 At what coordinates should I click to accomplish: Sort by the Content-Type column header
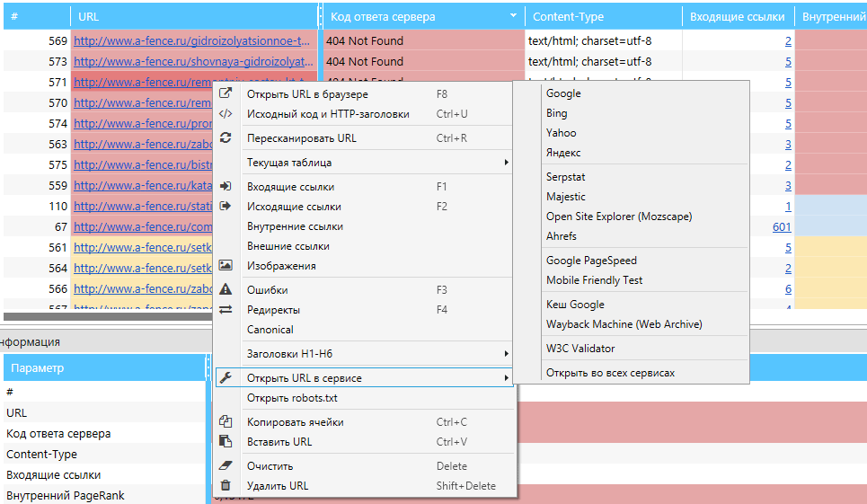pos(568,16)
